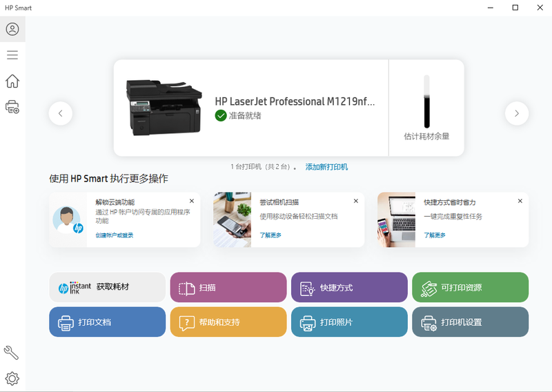Image resolution: width=552 pixels, height=392 pixels.
Task: View the estimated supply level gauge
Action: 426,102
